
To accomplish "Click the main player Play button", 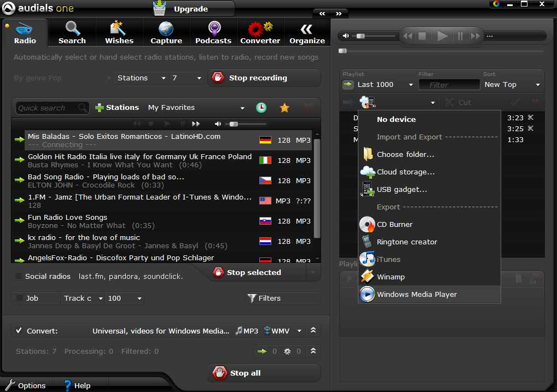I will [442, 36].
